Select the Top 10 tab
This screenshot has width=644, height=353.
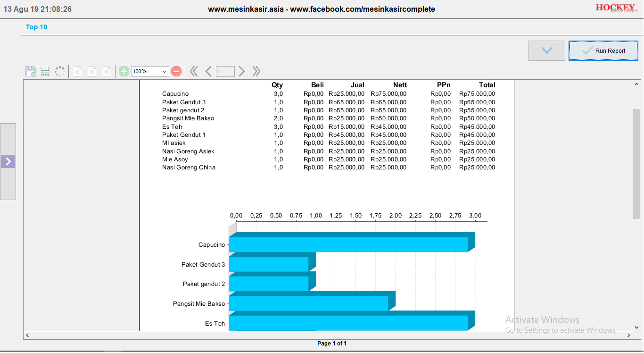click(x=37, y=27)
